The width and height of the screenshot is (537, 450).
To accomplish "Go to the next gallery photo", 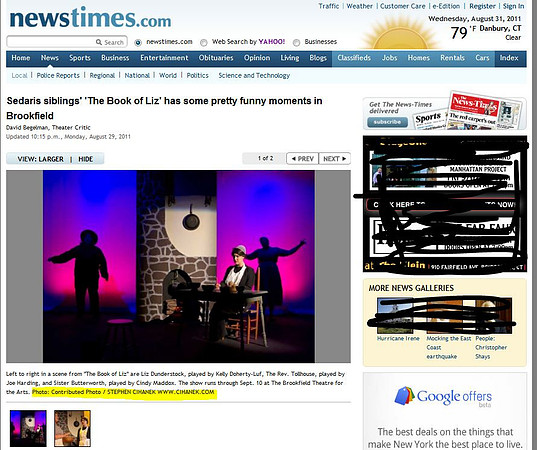I will pyautogui.click(x=335, y=159).
